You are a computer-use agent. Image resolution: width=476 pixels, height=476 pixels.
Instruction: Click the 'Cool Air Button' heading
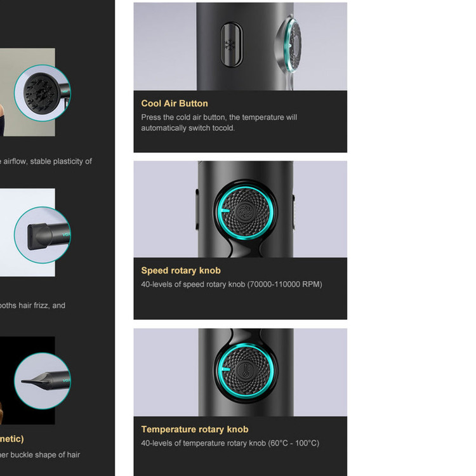coord(175,103)
